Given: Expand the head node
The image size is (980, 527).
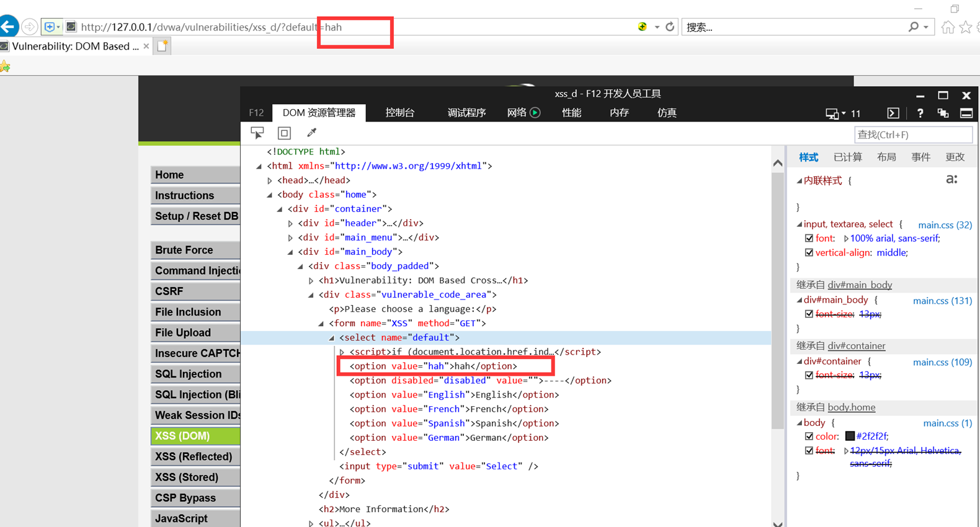Looking at the screenshot, I should pyautogui.click(x=270, y=180).
